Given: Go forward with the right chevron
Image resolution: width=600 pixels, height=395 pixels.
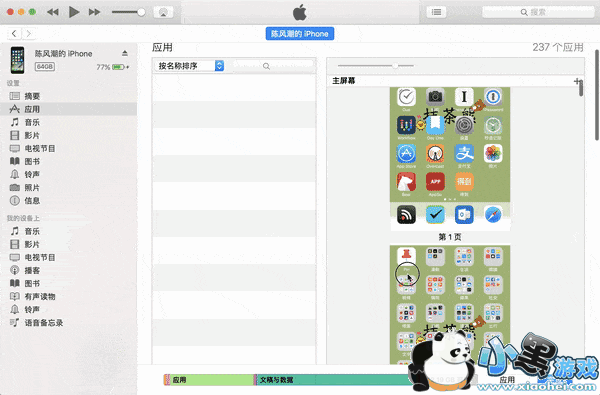Looking at the screenshot, I should point(28,34).
